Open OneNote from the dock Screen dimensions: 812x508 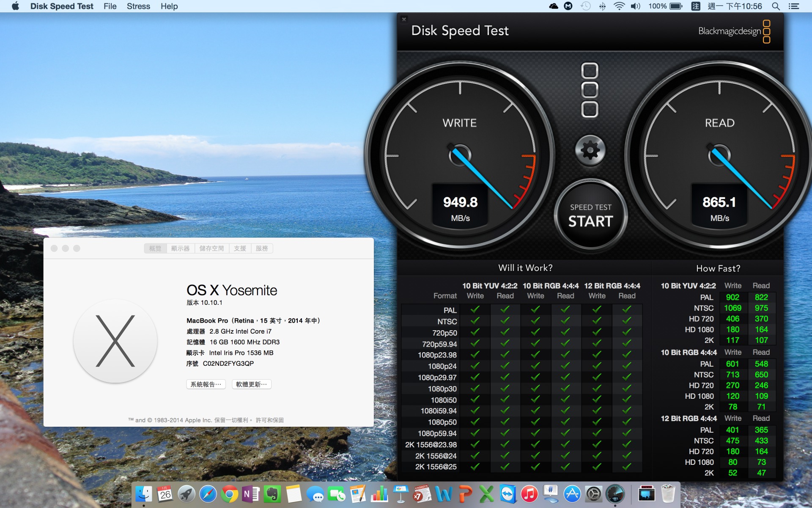tap(251, 494)
